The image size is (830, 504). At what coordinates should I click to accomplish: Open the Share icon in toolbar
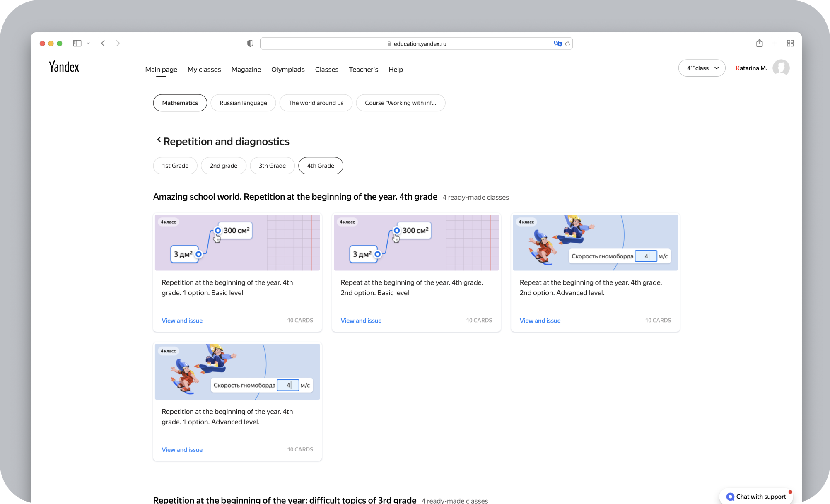coord(759,43)
